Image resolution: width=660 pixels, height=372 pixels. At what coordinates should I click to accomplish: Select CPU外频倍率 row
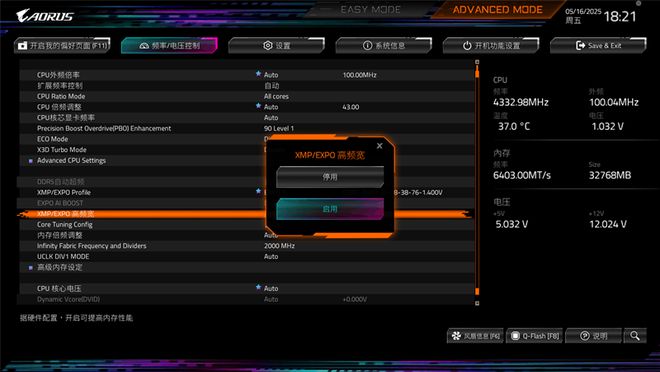(247, 75)
